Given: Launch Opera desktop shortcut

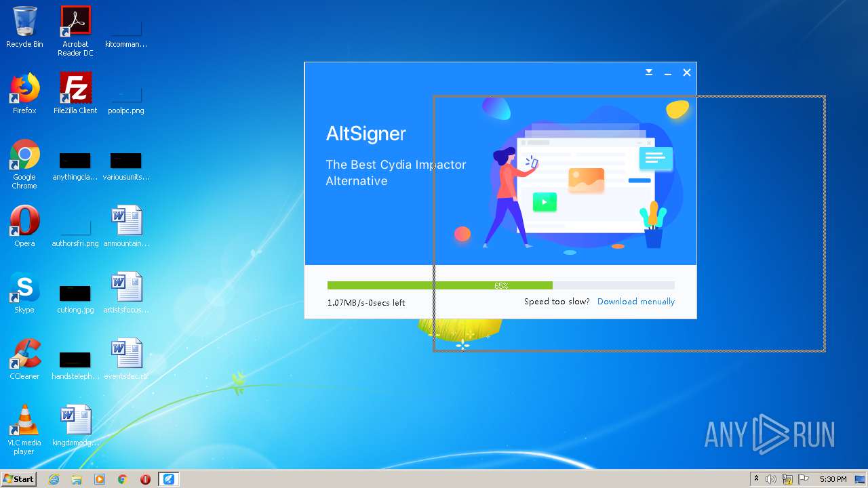Looking at the screenshot, I should pyautogui.click(x=24, y=226).
